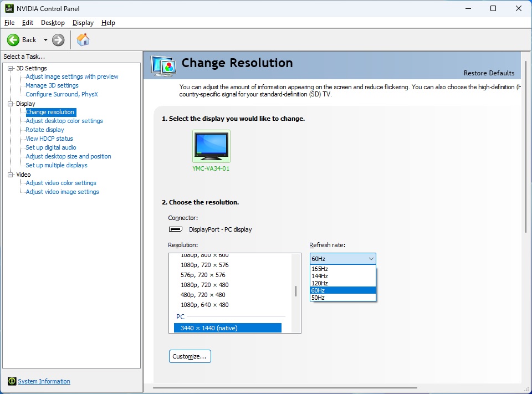Select resolution 480p, 720 × 480
The width and height of the screenshot is (532, 394).
pos(203,295)
